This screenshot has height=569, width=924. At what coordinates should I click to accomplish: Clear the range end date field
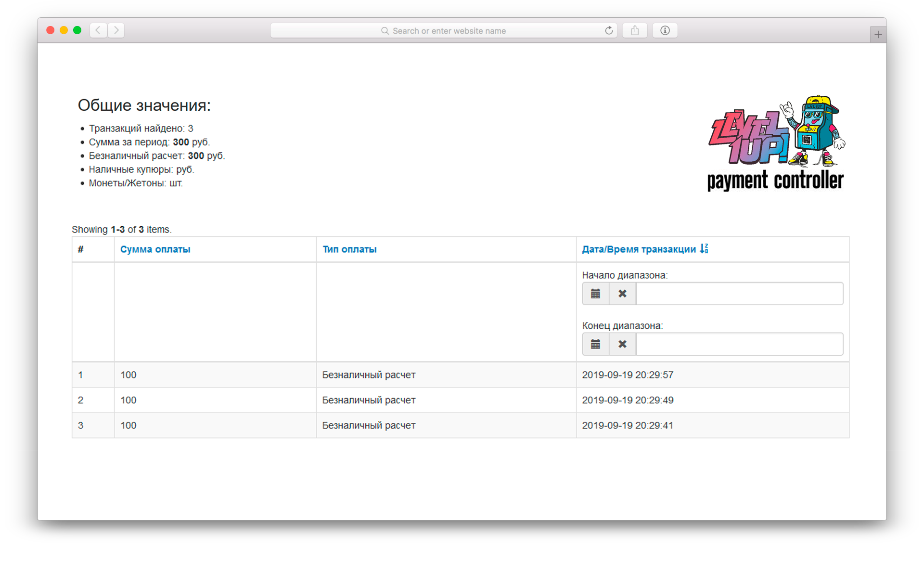(622, 344)
